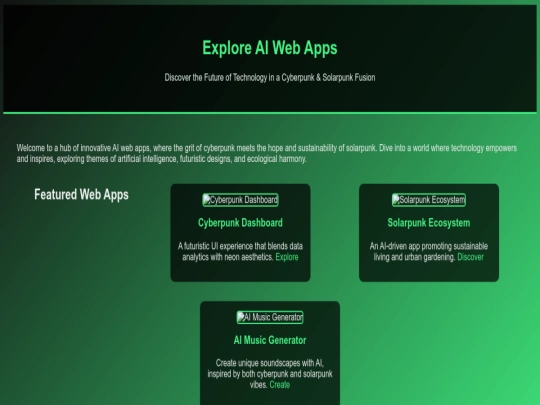Viewport: 540px width, 405px height.
Task: Click the broken Solarpunk Ecosystem image
Action: (429, 200)
